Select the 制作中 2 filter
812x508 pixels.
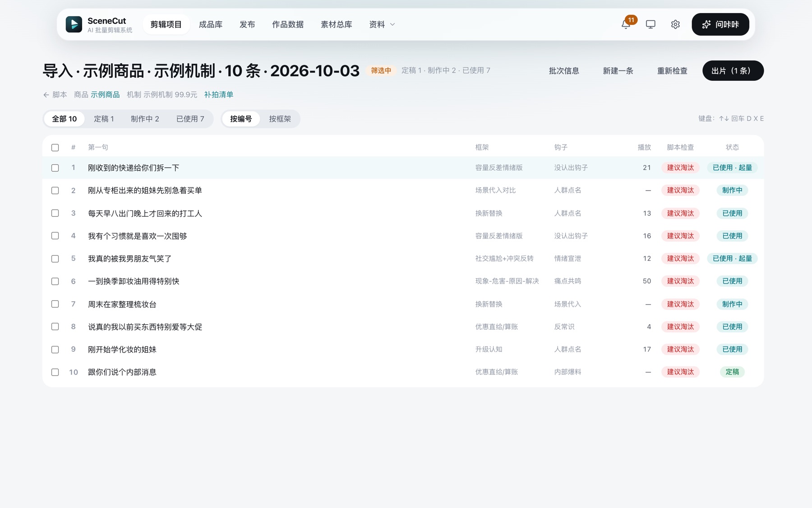pos(145,119)
